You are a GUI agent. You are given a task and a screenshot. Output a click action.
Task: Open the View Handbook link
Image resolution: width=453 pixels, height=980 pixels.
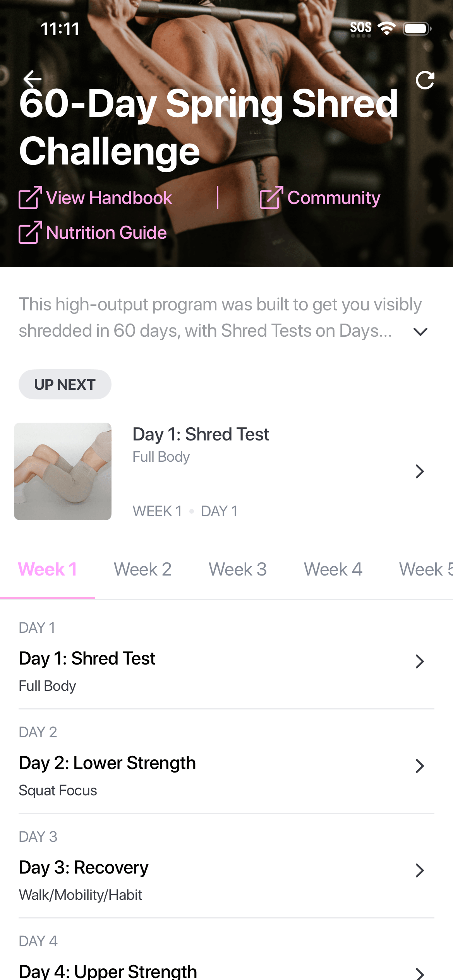coord(109,198)
